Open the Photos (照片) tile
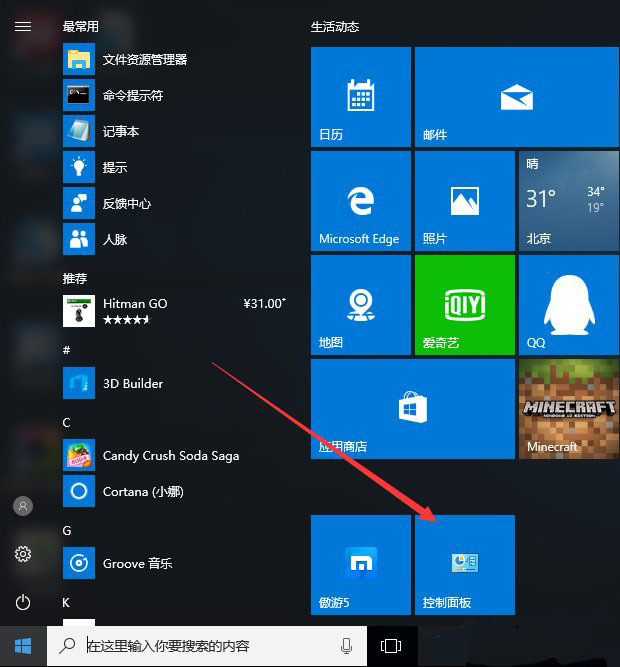The width and height of the screenshot is (620, 667). click(464, 201)
